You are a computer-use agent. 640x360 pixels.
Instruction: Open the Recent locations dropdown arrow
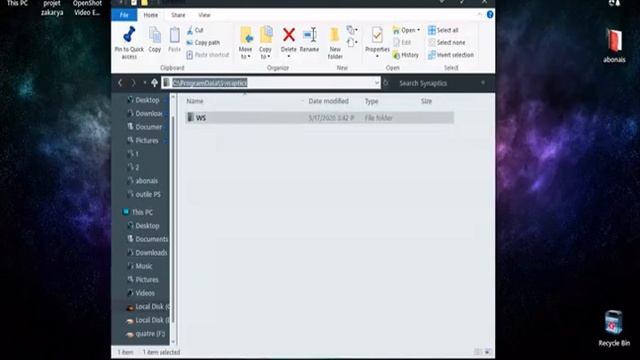click(144, 83)
